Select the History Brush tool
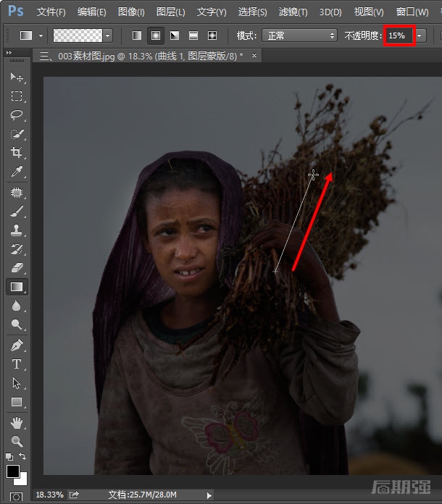This screenshot has height=504, width=442. [x=17, y=249]
